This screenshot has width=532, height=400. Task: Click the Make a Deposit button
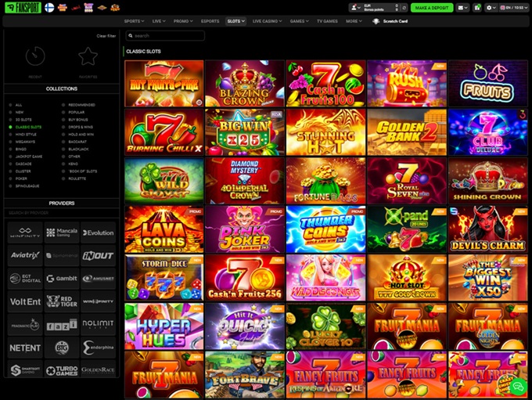432,7
